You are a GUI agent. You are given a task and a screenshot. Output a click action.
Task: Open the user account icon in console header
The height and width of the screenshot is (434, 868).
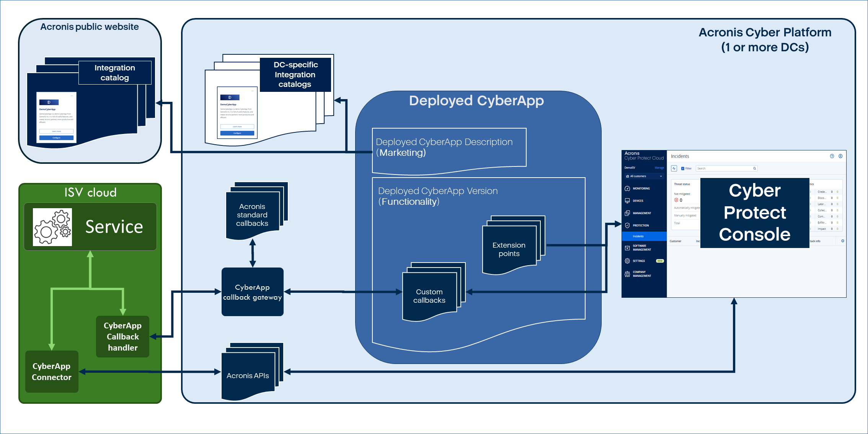(x=840, y=156)
